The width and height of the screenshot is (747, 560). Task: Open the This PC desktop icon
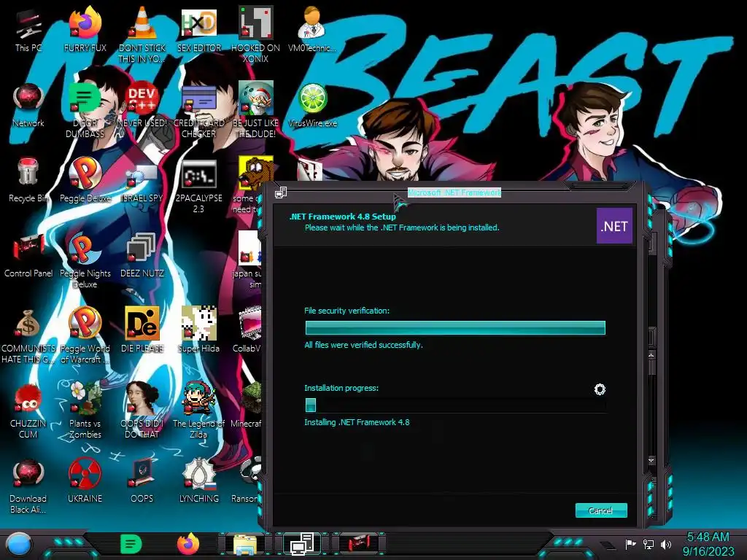click(28, 25)
